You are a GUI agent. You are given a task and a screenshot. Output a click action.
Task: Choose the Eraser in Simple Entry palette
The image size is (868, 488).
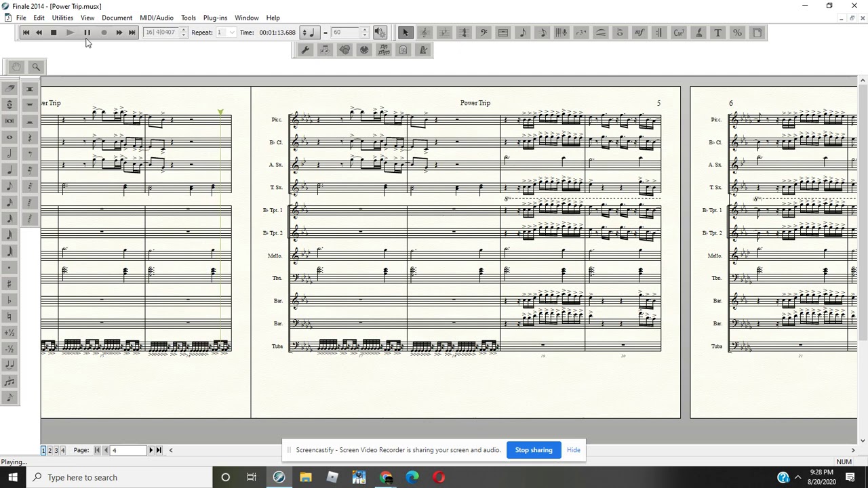9,88
